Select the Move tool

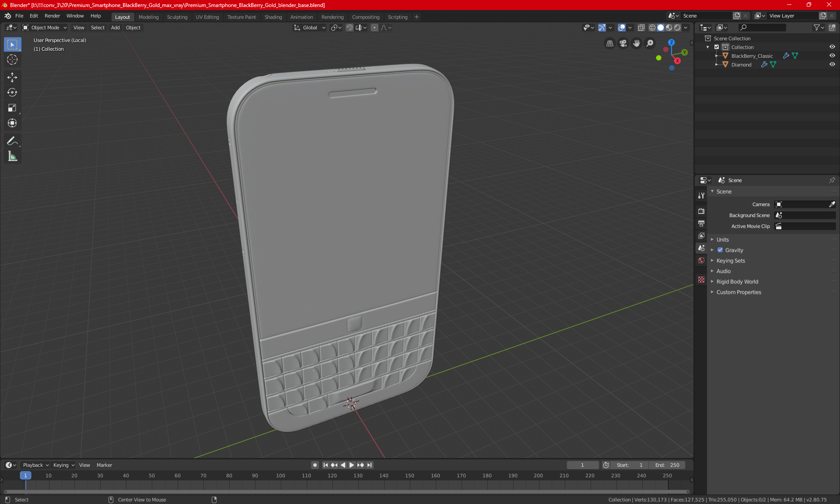point(12,77)
